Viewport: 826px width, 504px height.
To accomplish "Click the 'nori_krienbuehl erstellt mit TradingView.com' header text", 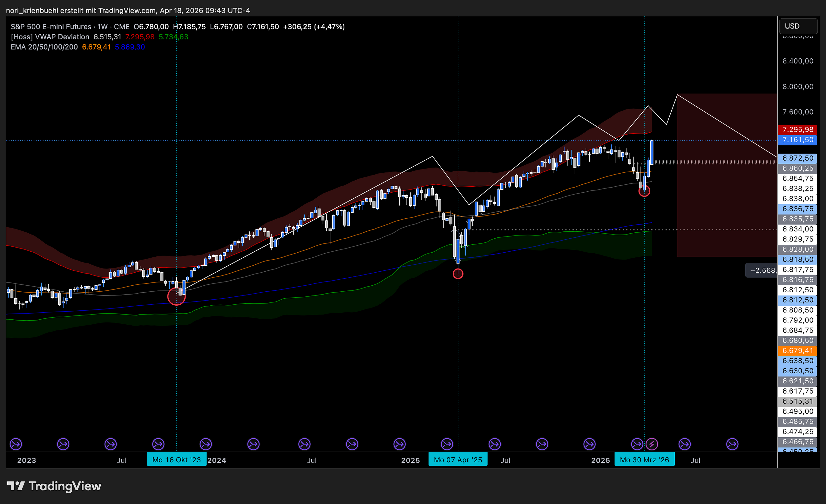I will click(x=81, y=11).
